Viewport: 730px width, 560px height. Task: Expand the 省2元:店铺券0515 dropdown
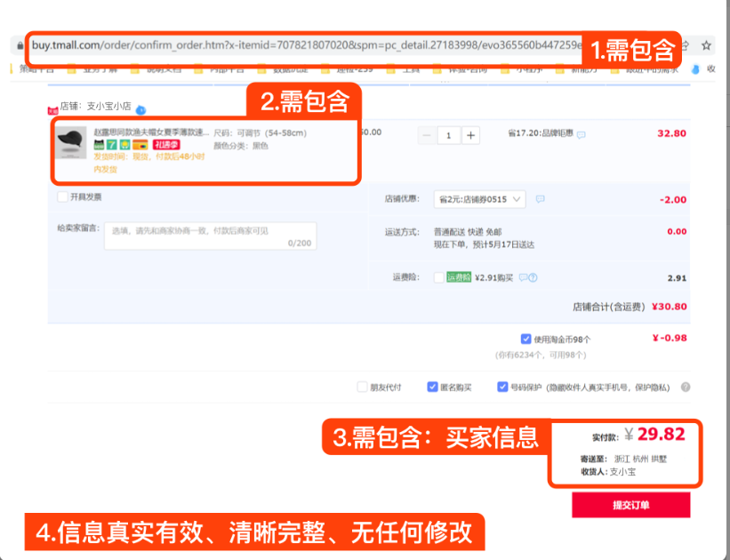click(479, 199)
